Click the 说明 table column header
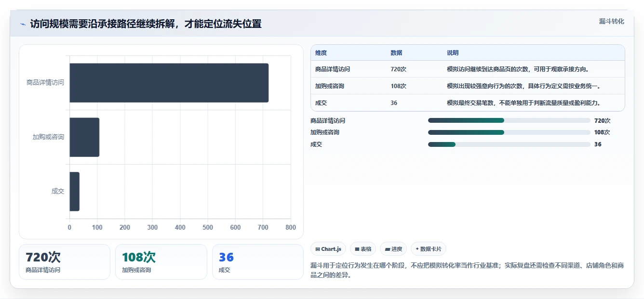 (453, 53)
